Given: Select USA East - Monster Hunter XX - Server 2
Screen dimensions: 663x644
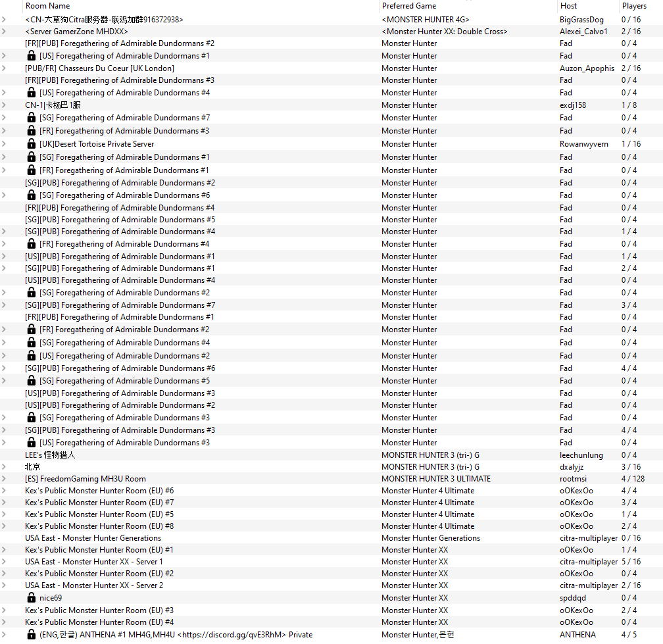Looking at the screenshot, I should (331, 585).
